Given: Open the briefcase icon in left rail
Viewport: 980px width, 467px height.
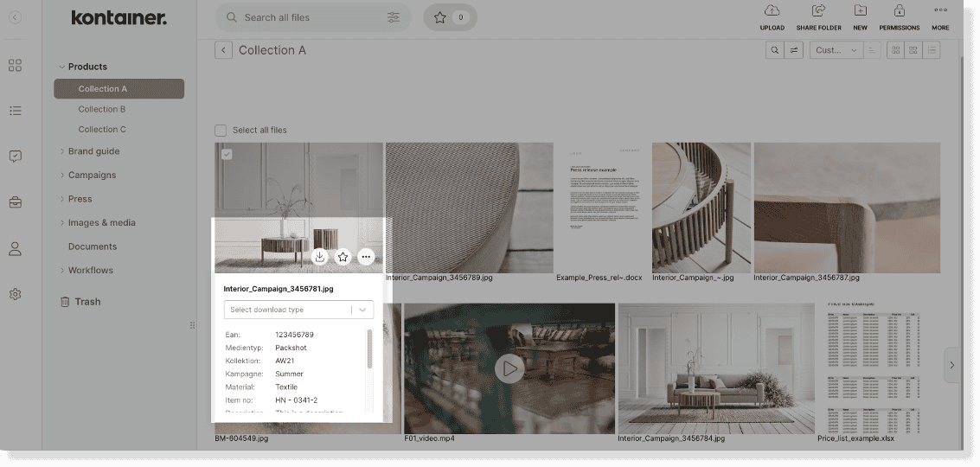Looking at the screenshot, I should (15, 202).
